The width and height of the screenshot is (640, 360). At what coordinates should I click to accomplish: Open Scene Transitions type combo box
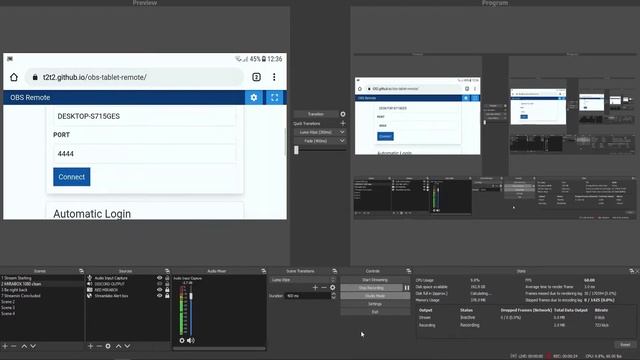(x=302, y=280)
